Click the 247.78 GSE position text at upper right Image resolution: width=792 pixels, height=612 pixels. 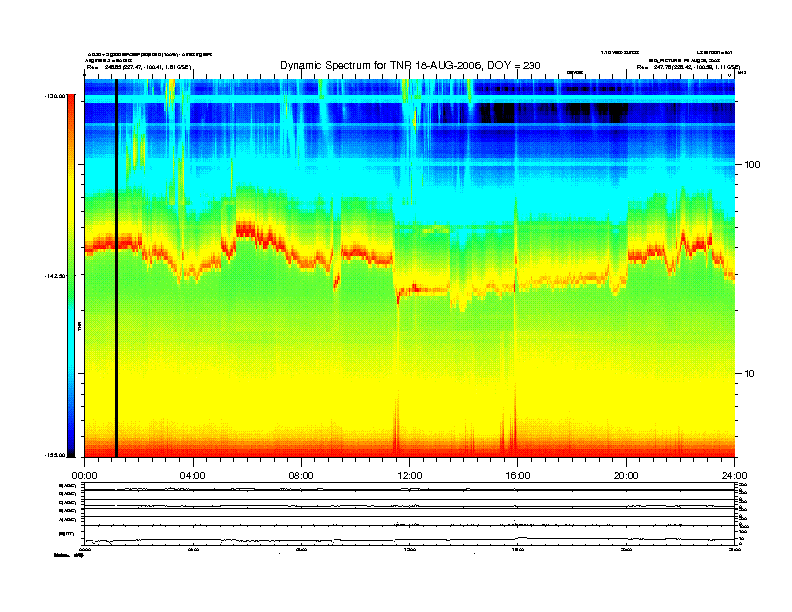(688, 67)
